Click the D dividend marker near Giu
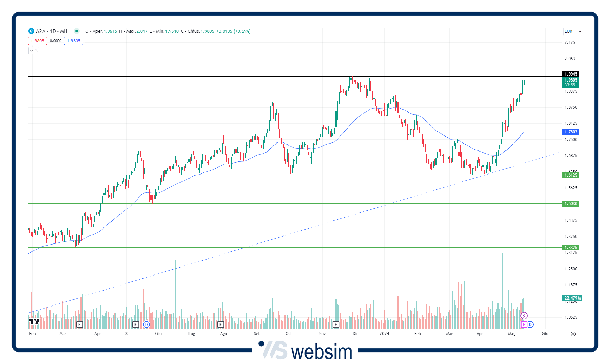Viewport: 610px width, 364px height. click(146, 325)
